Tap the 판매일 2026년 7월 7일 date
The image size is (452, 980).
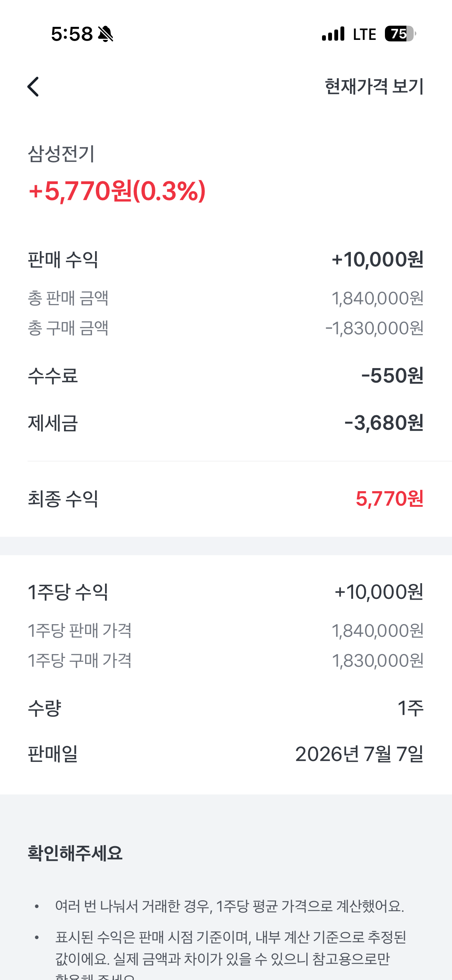point(359,754)
